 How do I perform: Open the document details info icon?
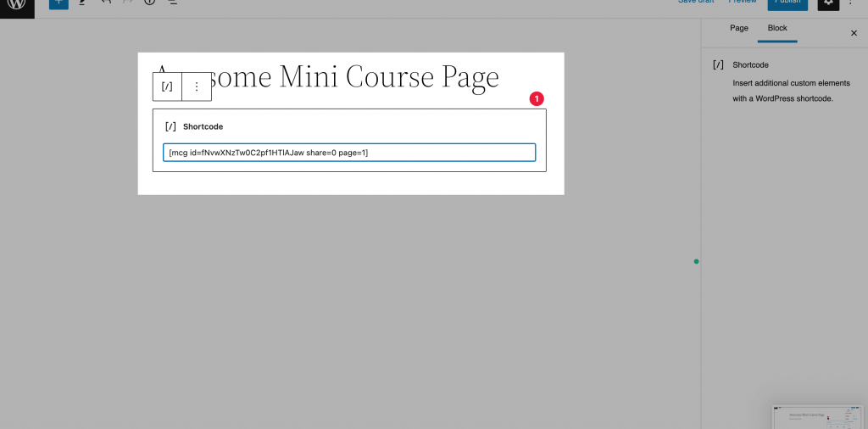tap(150, 3)
